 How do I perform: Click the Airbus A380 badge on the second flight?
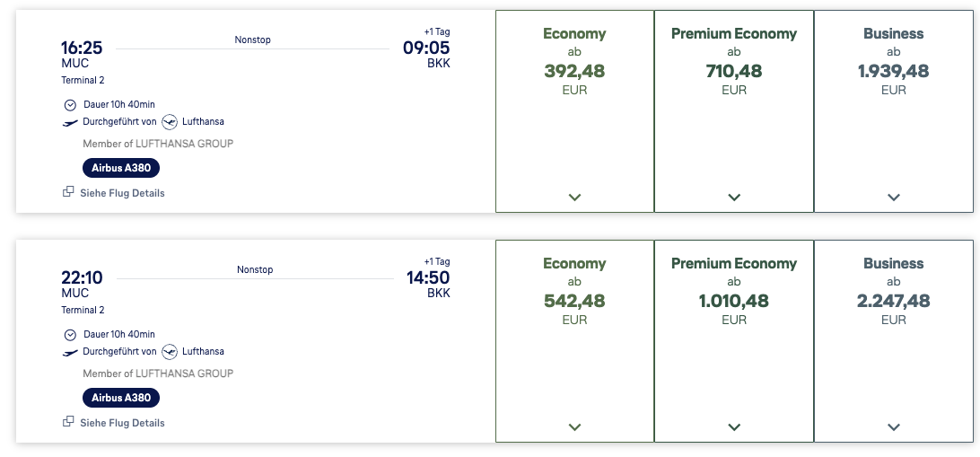(121, 399)
